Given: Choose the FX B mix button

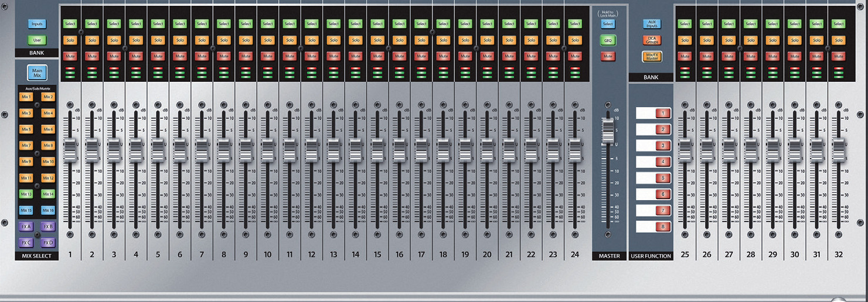Looking at the screenshot, I should [x=48, y=227].
